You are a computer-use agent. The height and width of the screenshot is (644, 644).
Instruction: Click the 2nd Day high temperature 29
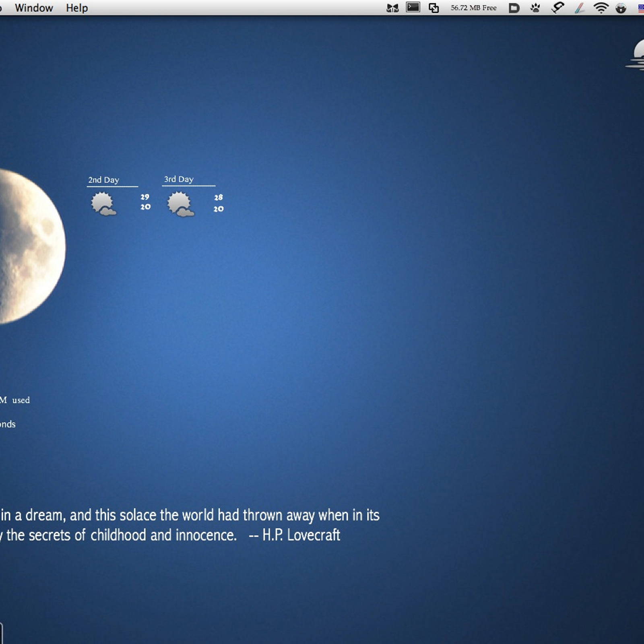tap(145, 197)
